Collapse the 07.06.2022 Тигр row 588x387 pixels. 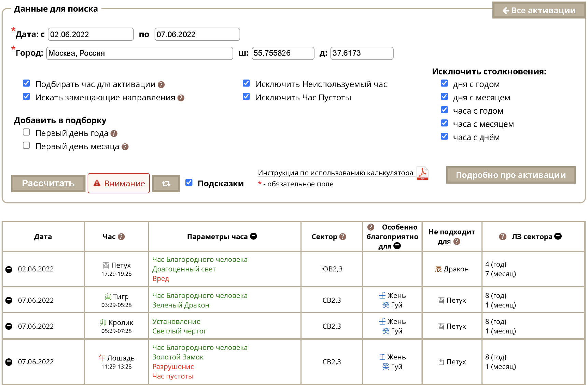(x=9, y=300)
